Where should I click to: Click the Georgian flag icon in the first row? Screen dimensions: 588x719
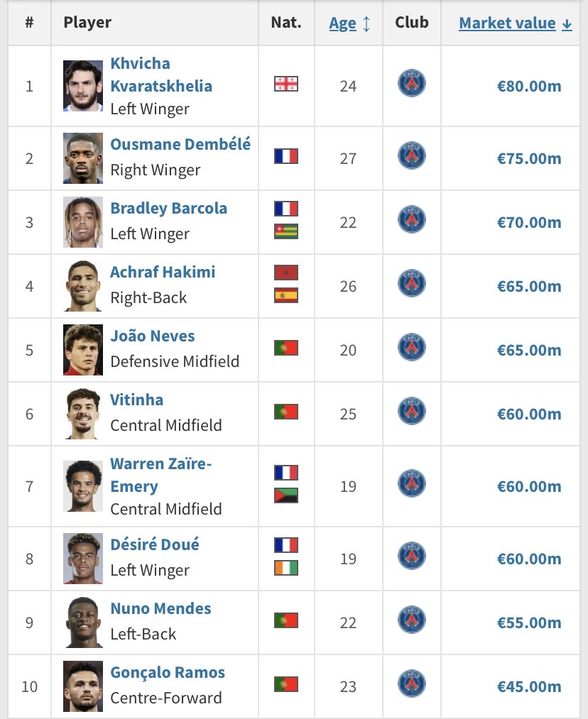tap(286, 84)
